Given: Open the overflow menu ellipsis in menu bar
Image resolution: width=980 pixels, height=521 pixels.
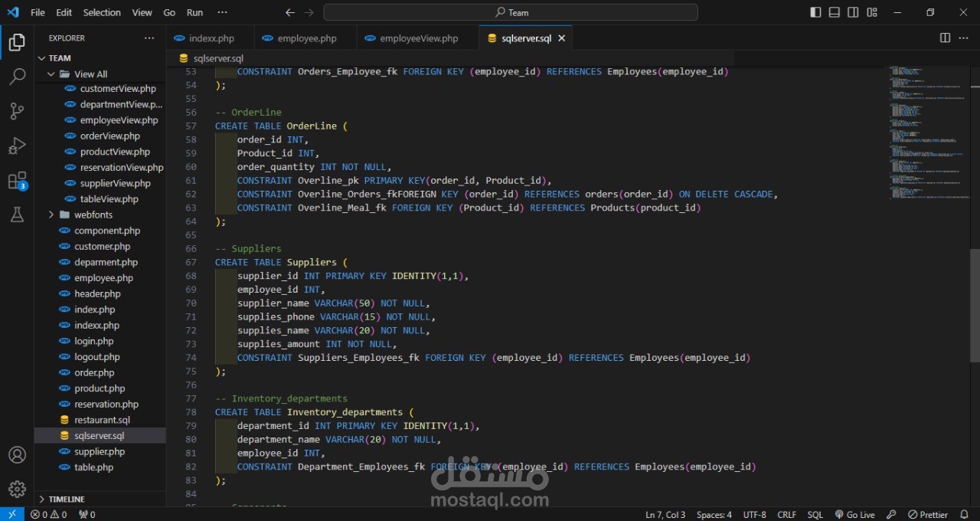Looking at the screenshot, I should tap(222, 12).
